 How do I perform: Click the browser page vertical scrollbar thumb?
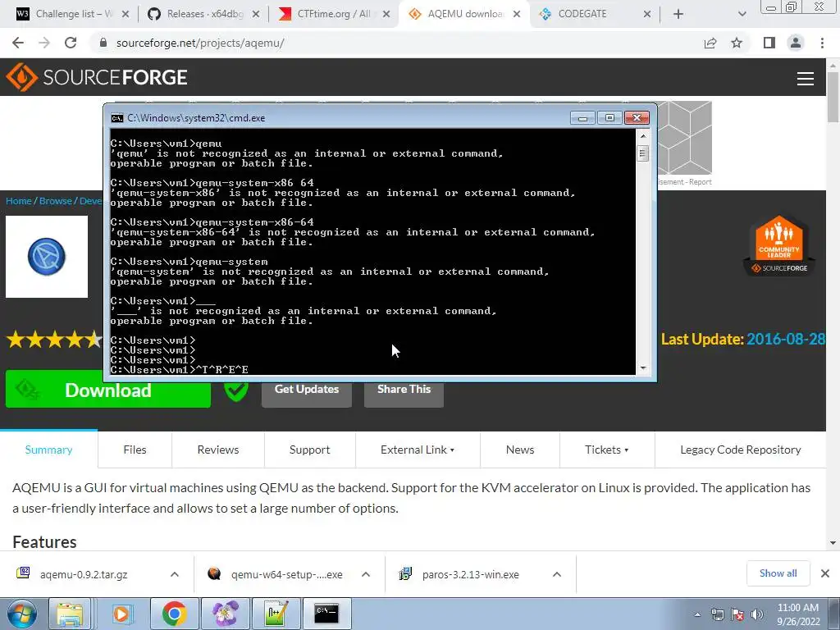[x=833, y=97]
